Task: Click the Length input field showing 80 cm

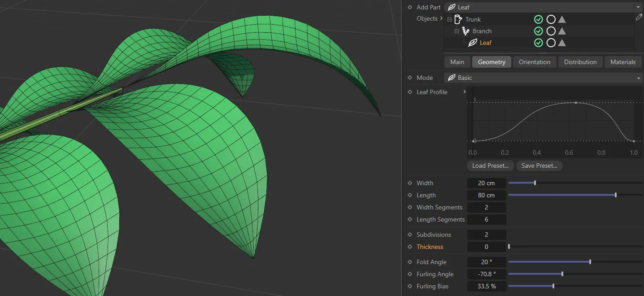Action: pos(487,195)
